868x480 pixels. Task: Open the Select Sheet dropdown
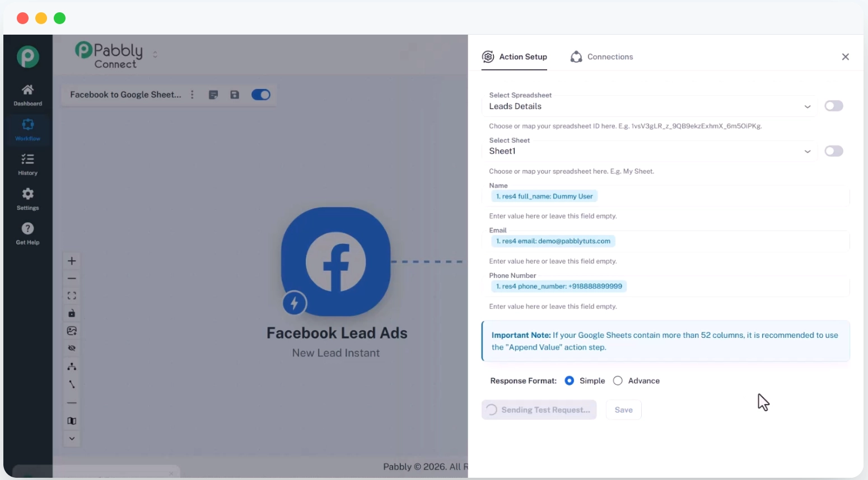click(649, 151)
